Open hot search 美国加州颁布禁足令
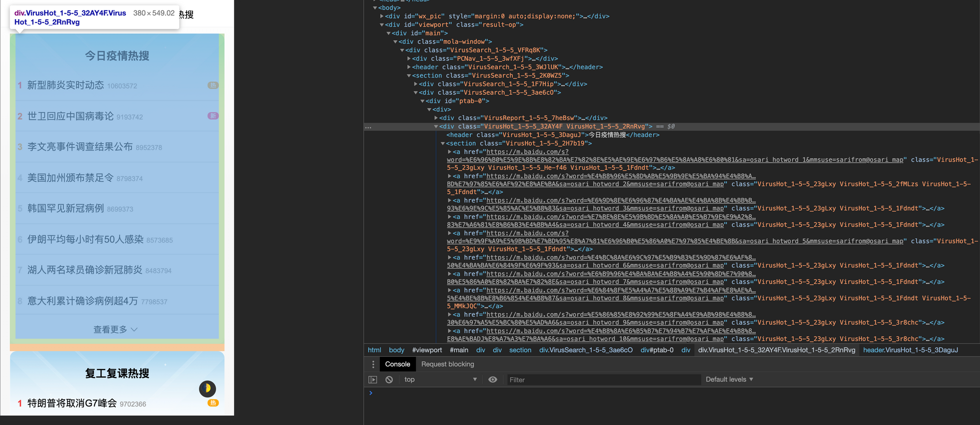980x425 pixels. click(x=71, y=178)
